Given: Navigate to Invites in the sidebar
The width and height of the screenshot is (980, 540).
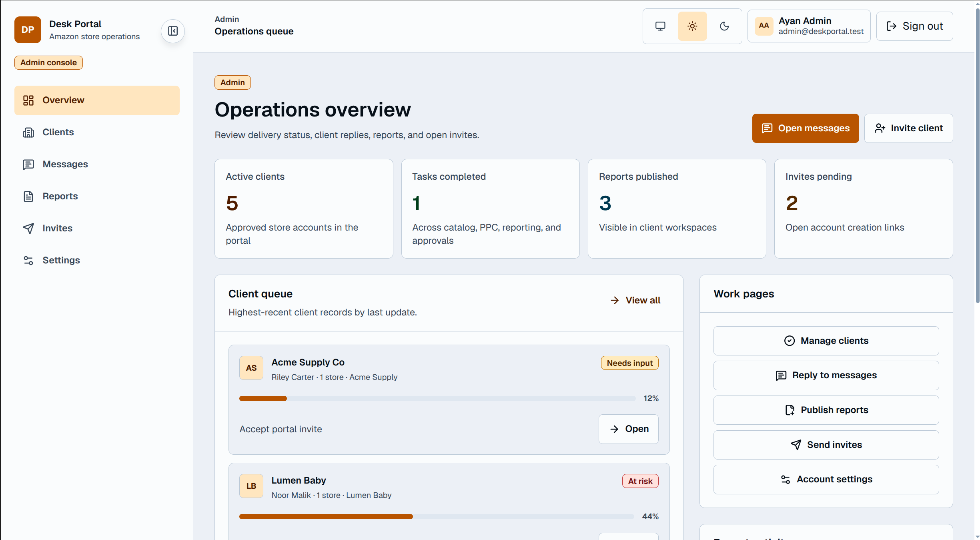Looking at the screenshot, I should pos(97,228).
